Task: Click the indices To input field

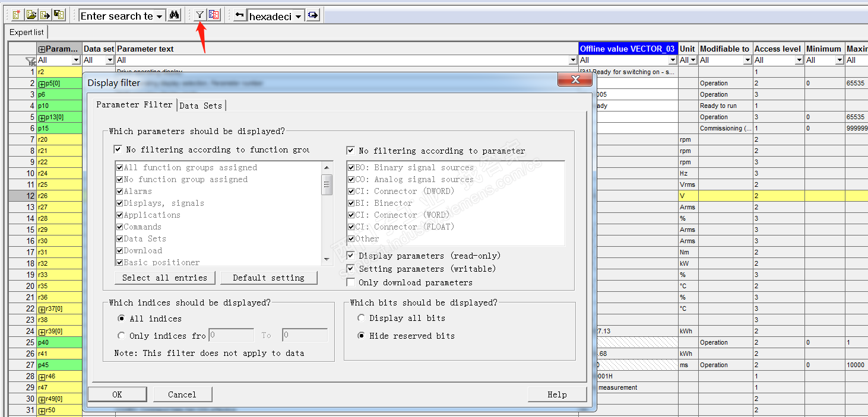Action: point(305,335)
